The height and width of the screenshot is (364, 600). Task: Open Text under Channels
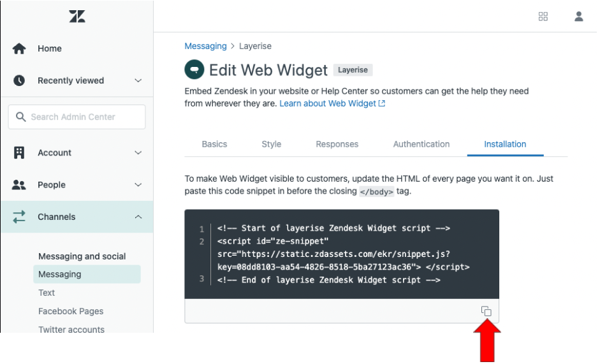47,293
